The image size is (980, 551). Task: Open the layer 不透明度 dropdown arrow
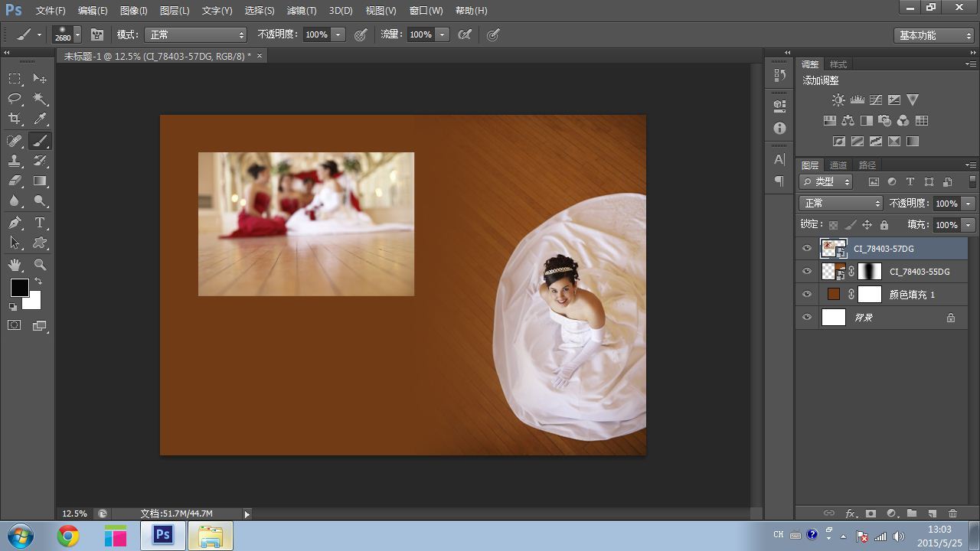click(x=969, y=203)
